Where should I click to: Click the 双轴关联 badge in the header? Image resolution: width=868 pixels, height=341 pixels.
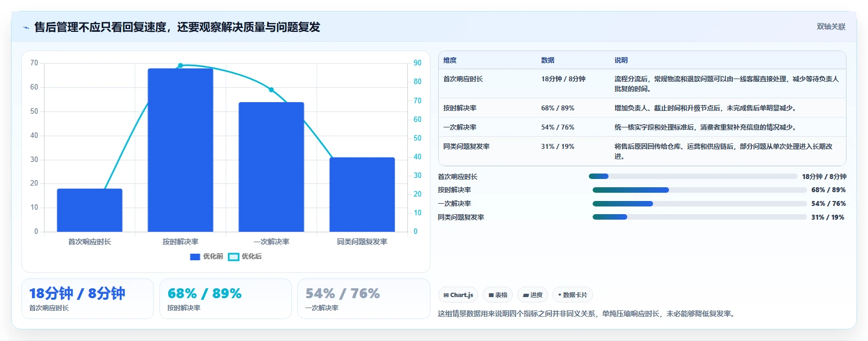tap(831, 27)
